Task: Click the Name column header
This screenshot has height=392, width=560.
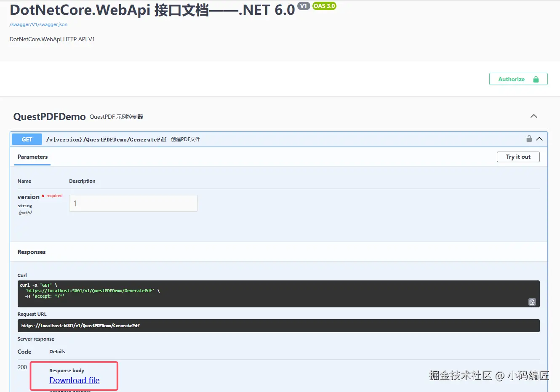Action: point(24,181)
